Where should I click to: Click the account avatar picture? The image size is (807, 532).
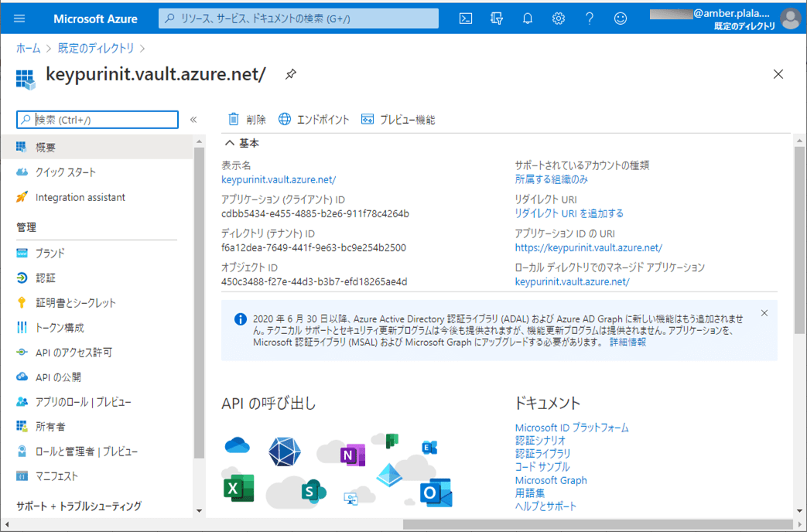[x=791, y=19]
